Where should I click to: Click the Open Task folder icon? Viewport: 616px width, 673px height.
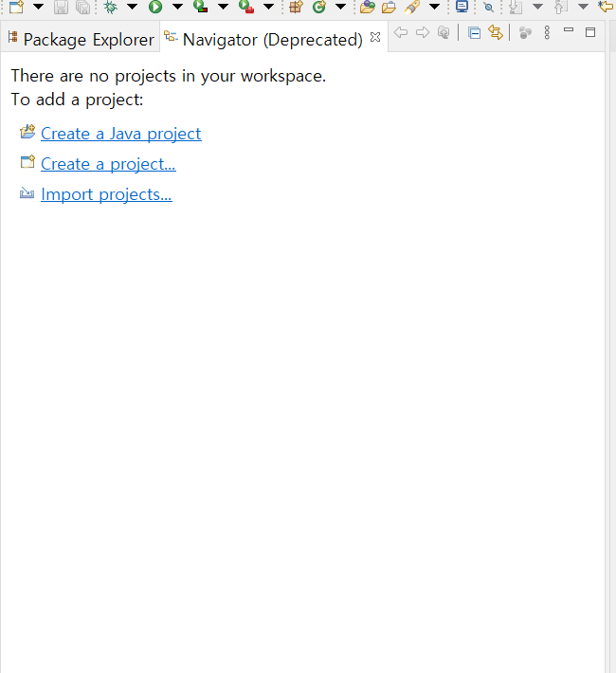pos(389,7)
